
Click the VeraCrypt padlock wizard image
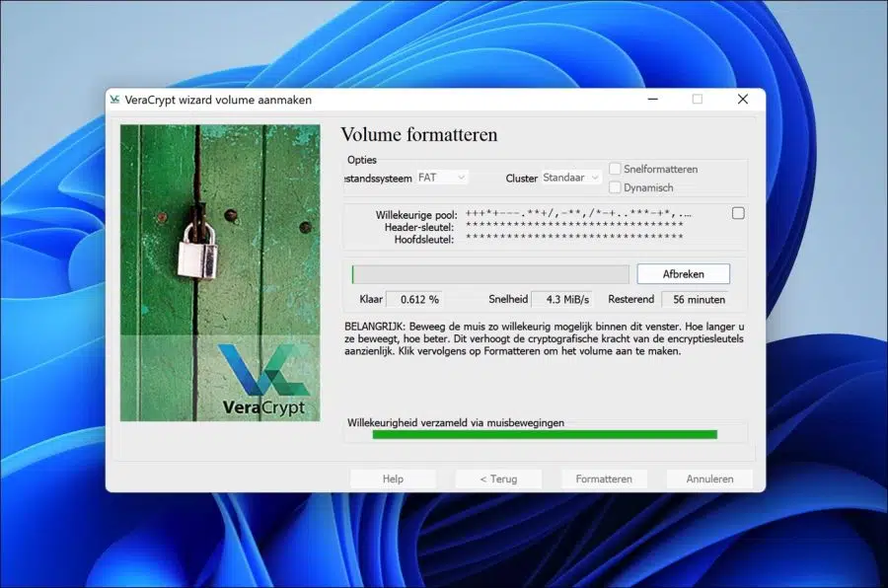click(x=220, y=272)
